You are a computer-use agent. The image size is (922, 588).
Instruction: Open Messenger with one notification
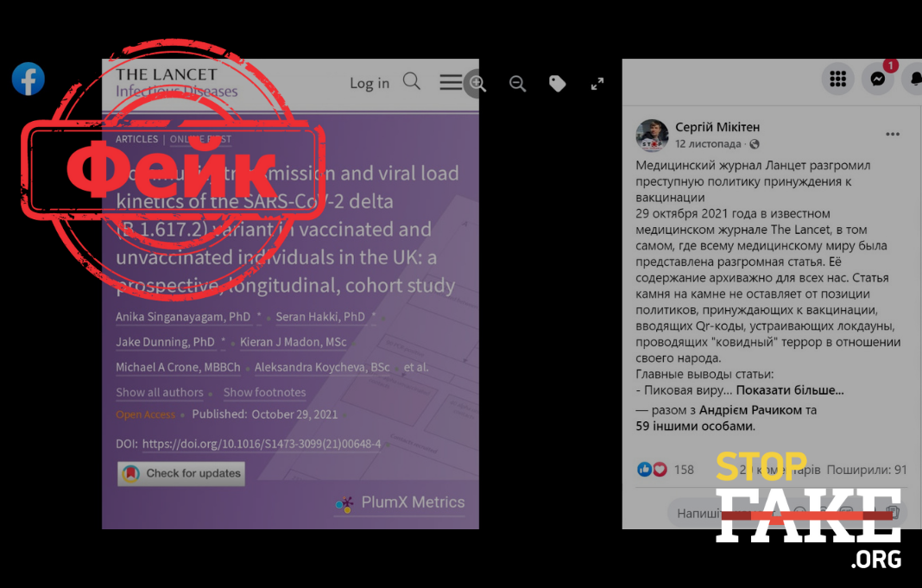[878, 79]
